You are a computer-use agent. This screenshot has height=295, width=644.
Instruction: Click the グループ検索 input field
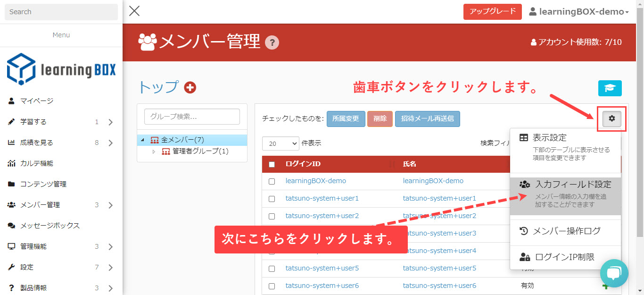(x=192, y=117)
